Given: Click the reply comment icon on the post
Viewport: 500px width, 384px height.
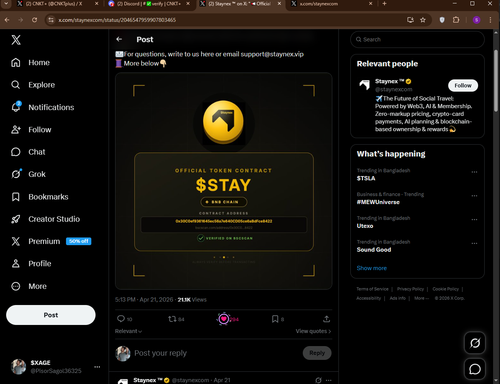Looking at the screenshot, I should (121, 319).
